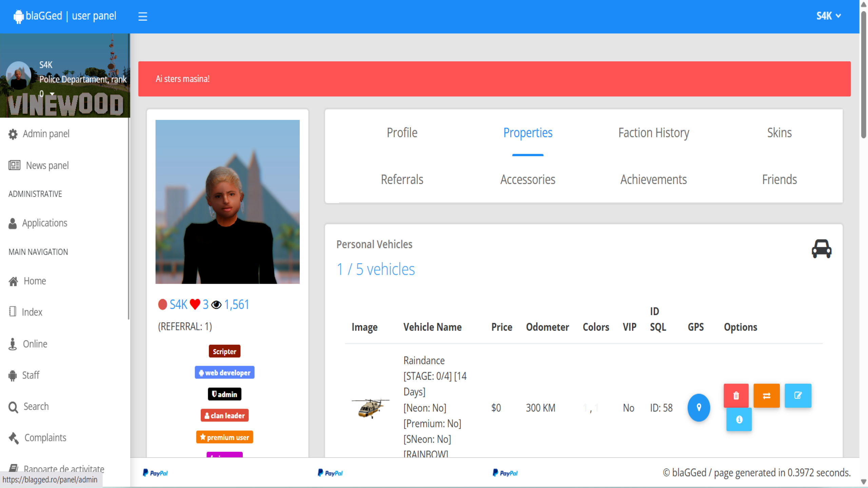Viewport: 868px width, 488px height.
Task: Click the blaGGed user panel logo
Action: click(65, 16)
